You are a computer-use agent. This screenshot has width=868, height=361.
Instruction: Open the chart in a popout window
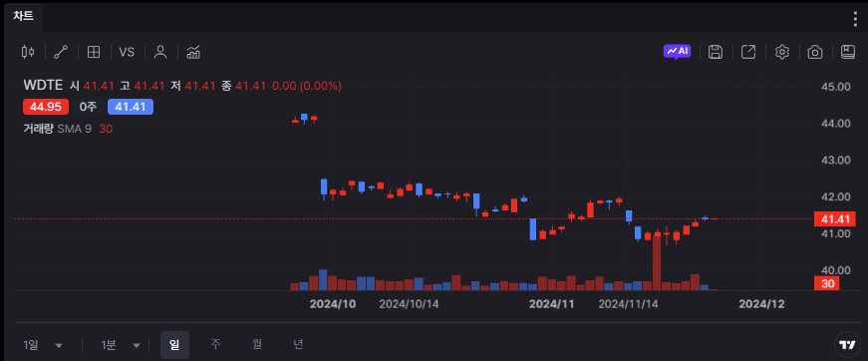coord(748,52)
